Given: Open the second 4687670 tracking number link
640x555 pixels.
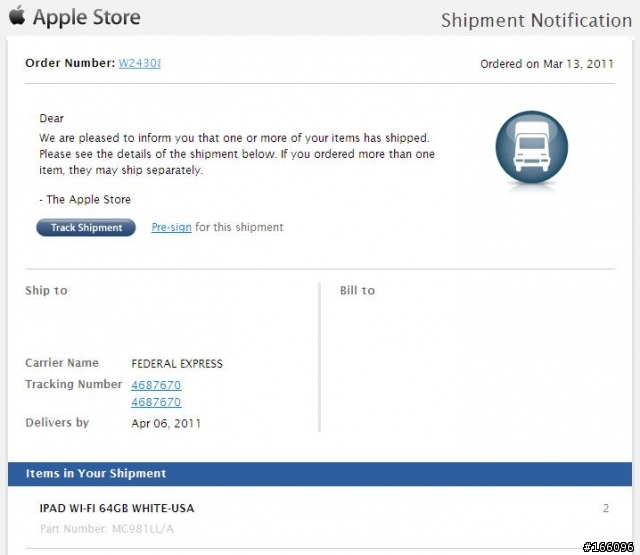Looking at the screenshot, I should pyautogui.click(x=156, y=402).
